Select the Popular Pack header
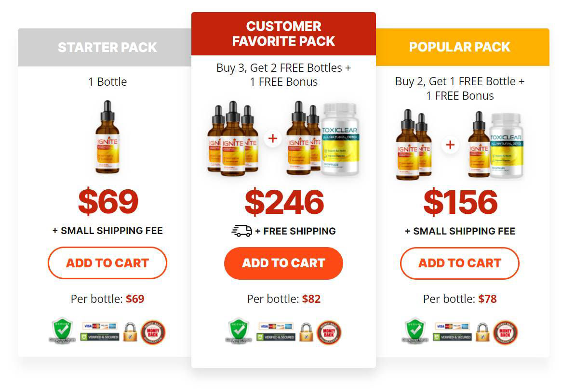The height and width of the screenshot is (392, 562). pos(459,47)
